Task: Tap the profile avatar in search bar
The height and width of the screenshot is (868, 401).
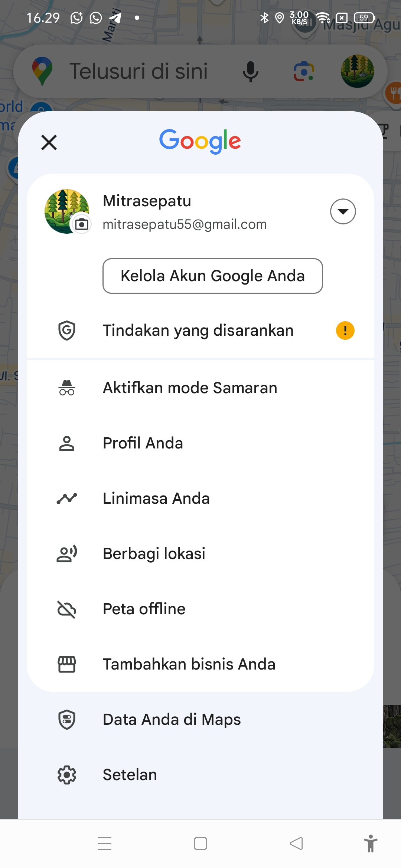Action: (x=358, y=71)
